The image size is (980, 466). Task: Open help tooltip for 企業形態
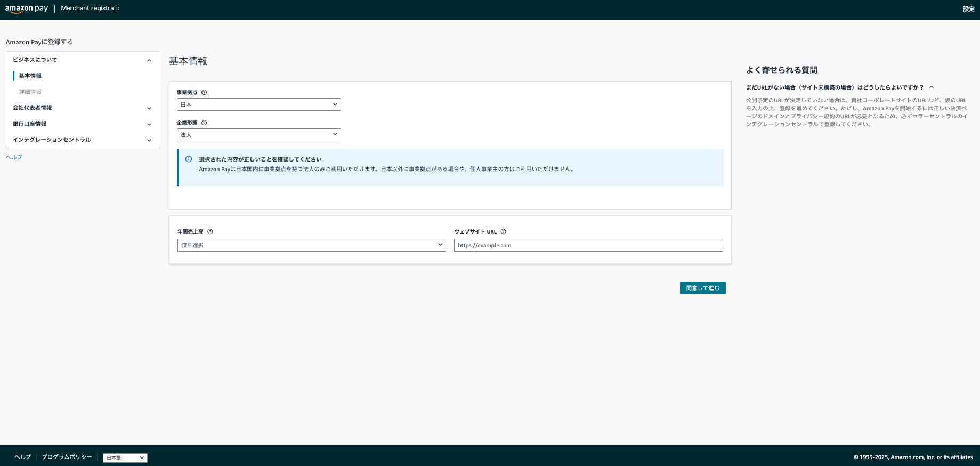click(204, 123)
